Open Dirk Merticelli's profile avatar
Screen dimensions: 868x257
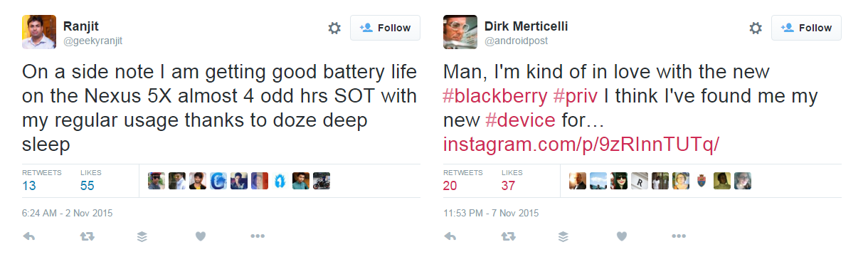point(460,32)
